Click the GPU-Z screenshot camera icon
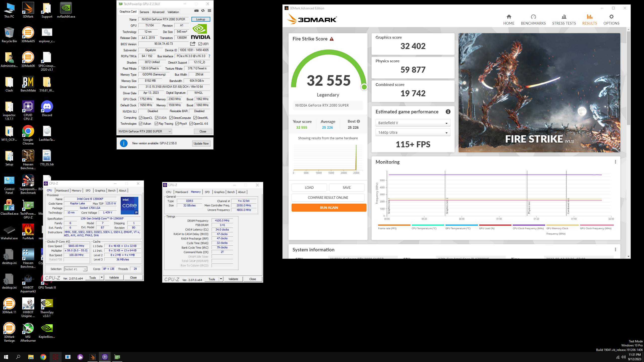The image size is (644, 362). click(196, 11)
